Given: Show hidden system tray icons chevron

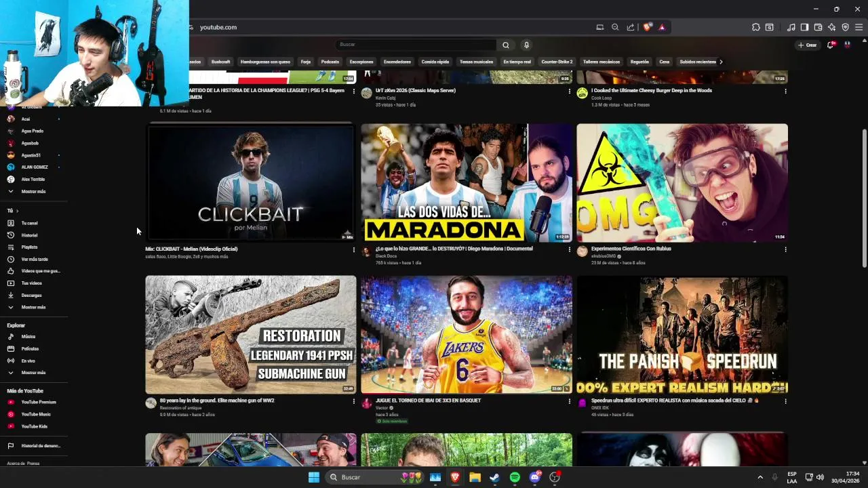Looking at the screenshot, I should pyautogui.click(x=760, y=477).
